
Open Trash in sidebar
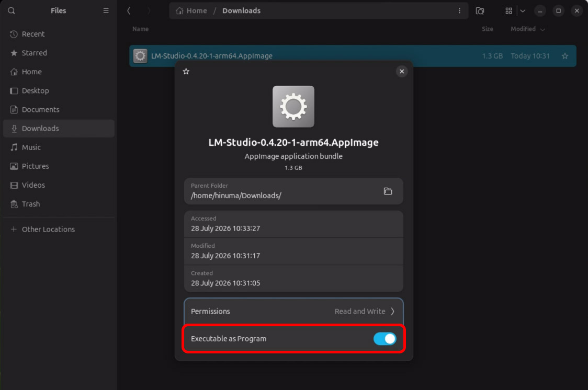(x=59, y=204)
